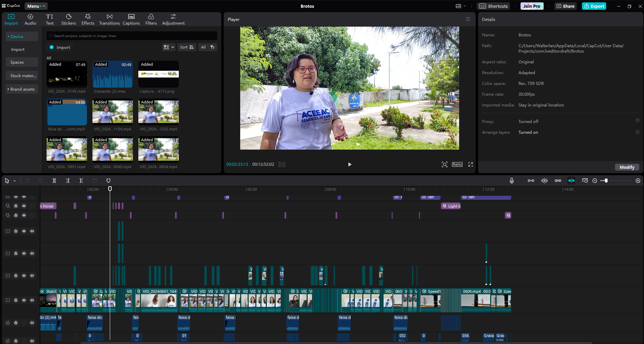
Task: Open the media view mode dropdown
Action: (x=169, y=47)
